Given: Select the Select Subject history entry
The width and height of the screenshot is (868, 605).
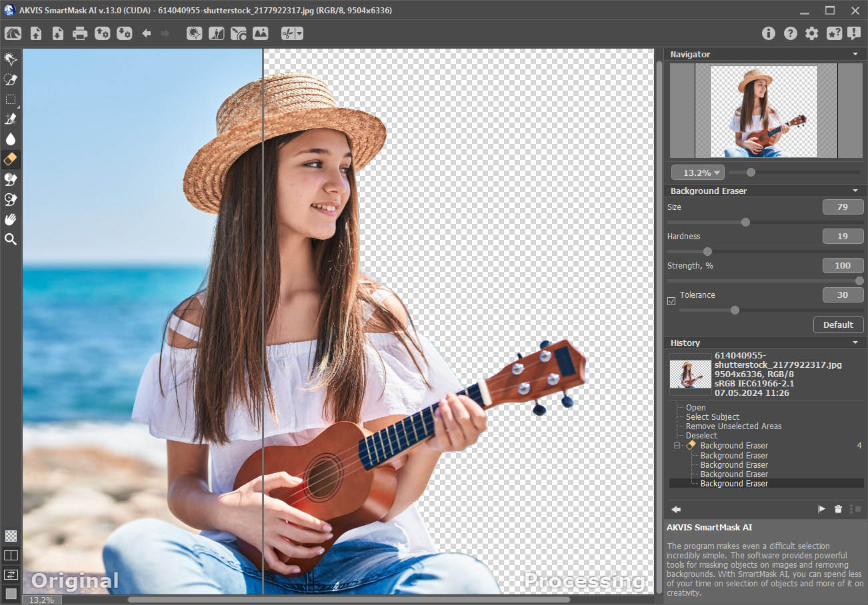Looking at the screenshot, I should click(712, 416).
